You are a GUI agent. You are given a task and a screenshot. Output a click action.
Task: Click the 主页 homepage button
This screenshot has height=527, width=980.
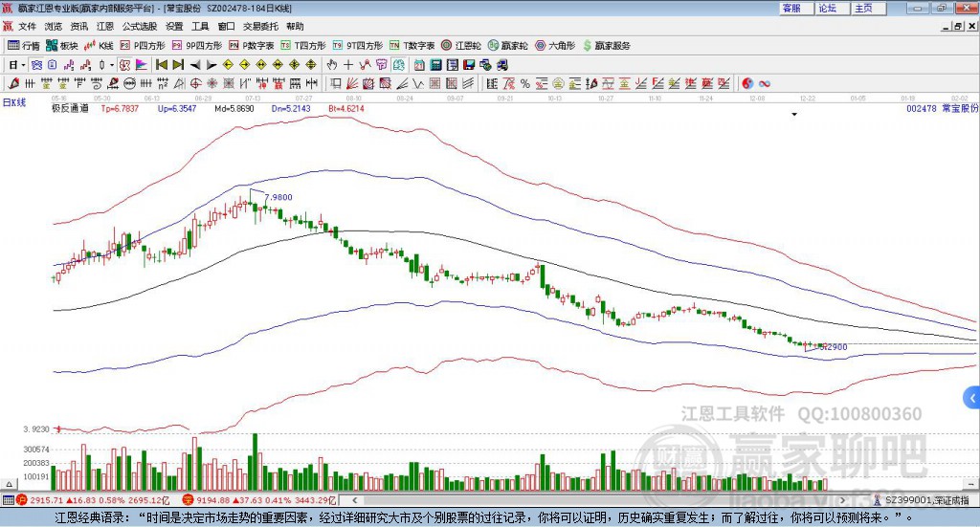(869, 8)
